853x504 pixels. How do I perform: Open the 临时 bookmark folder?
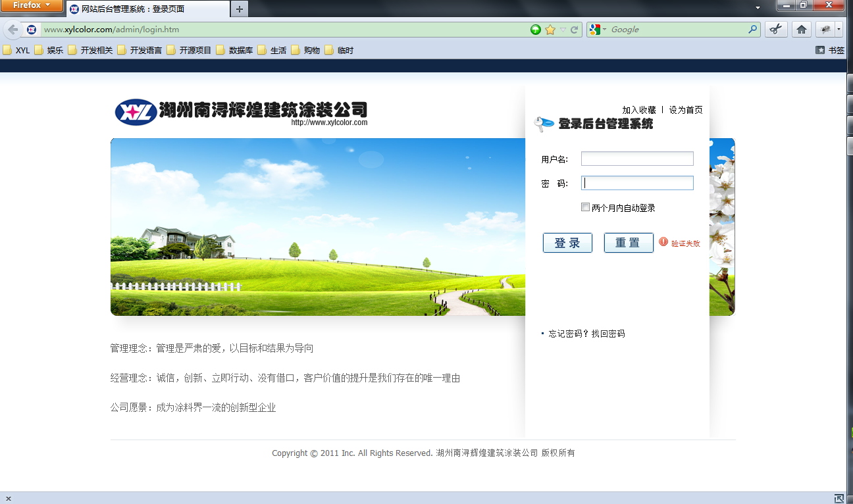[x=339, y=50]
